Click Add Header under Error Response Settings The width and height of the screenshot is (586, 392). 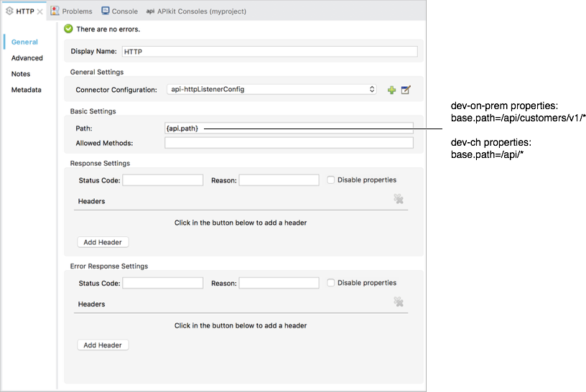[103, 345]
